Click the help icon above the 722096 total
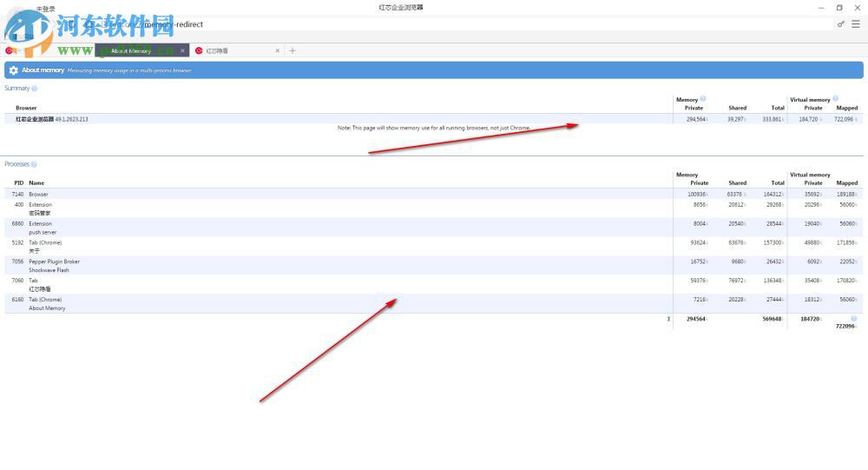This screenshot has width=868, height=470. pos(853,319)
